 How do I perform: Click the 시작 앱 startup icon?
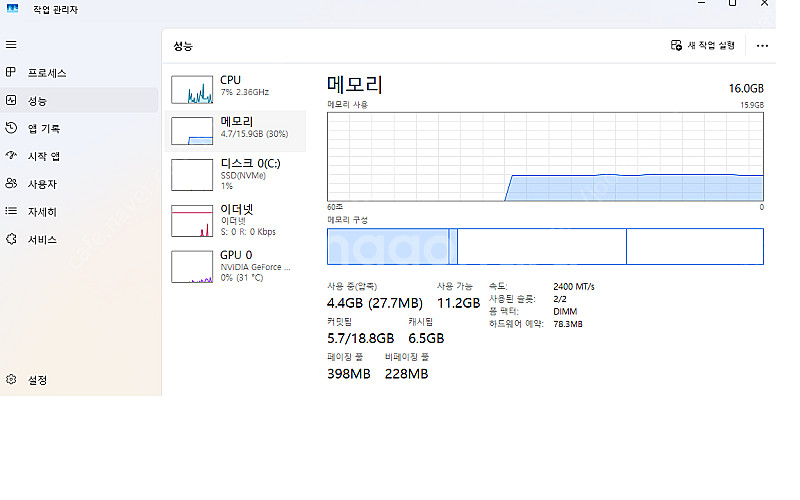tap(11, 155)
